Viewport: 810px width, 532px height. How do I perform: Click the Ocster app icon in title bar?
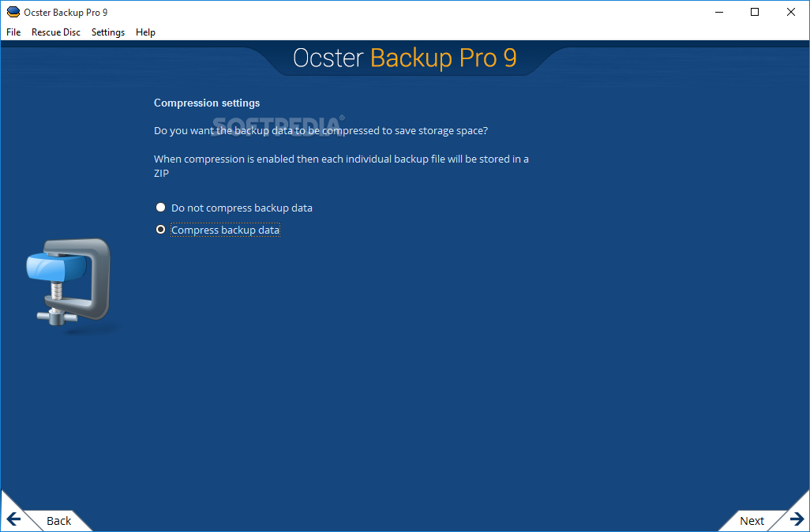click(x=13, y=12)
